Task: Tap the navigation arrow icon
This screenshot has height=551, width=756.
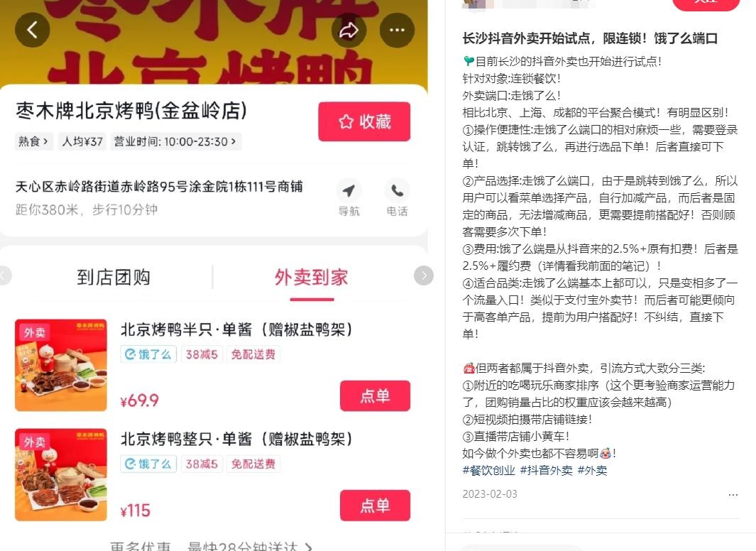Action: point(349,191)
